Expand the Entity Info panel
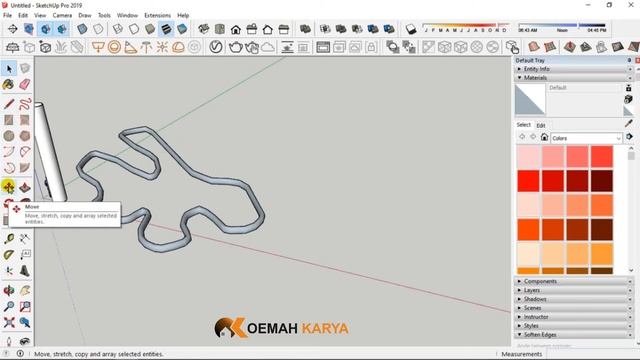This screenshot has width=640, height=360. coord(573,69)
